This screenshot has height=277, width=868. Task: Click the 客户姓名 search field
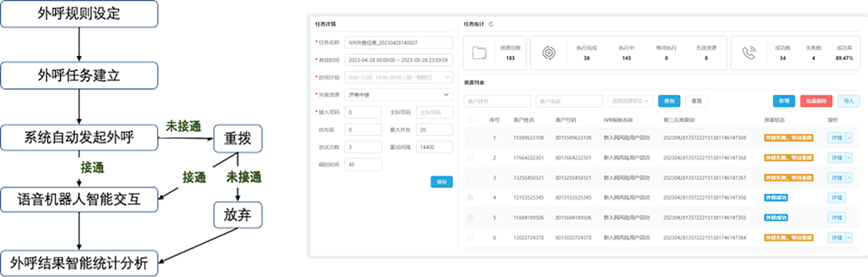497,101
